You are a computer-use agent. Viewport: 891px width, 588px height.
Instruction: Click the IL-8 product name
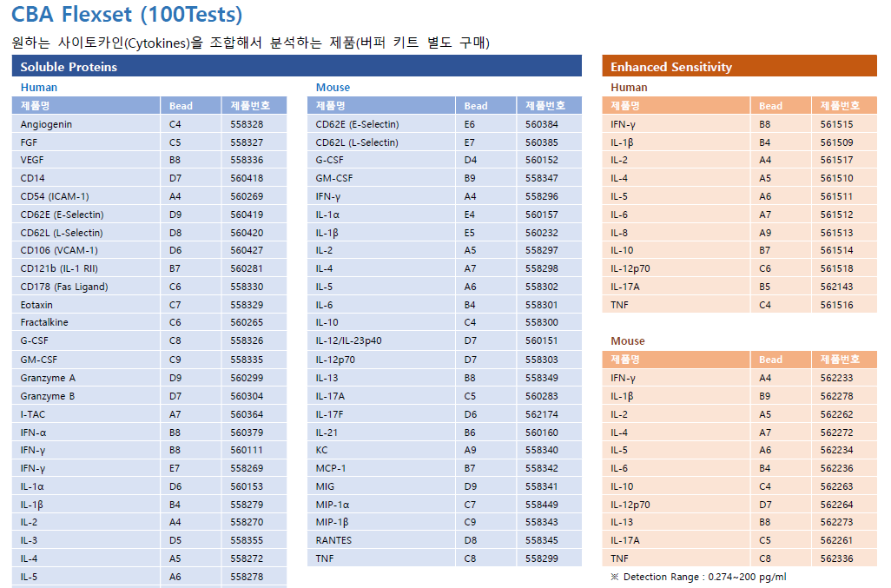point(619,233)
